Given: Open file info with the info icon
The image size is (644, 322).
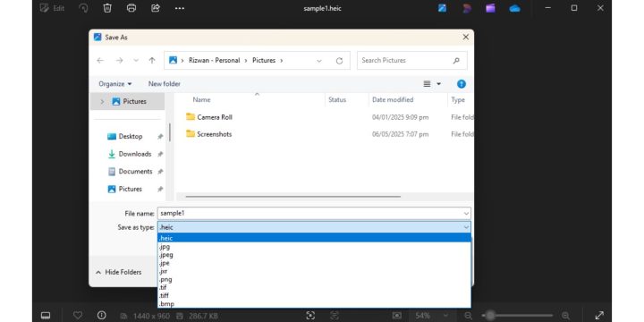Looking at the screenshot, I should (x=101, y=316).
